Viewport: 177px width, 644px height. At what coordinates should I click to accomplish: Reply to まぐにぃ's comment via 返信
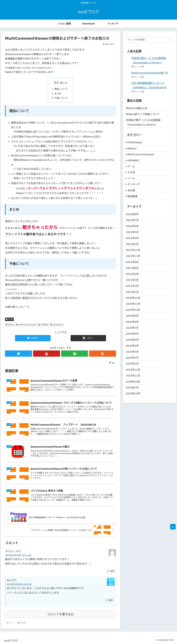pyautogui.click(x=111, y=571)
